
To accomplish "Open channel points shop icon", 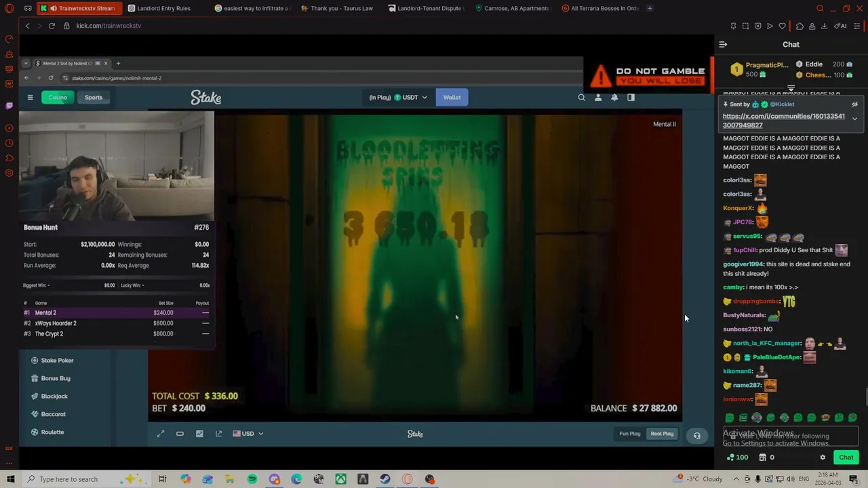I will coord(762,457).
